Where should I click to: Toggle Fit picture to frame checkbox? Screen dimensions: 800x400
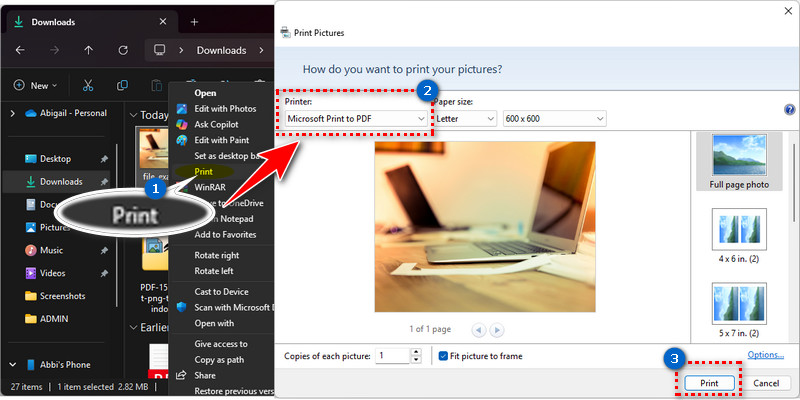click(443, 356)
